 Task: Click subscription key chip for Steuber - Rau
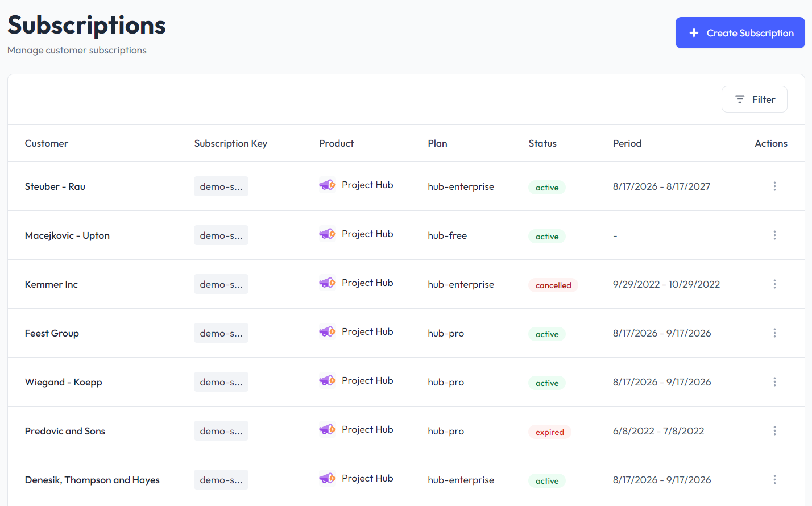click(221, 186)
